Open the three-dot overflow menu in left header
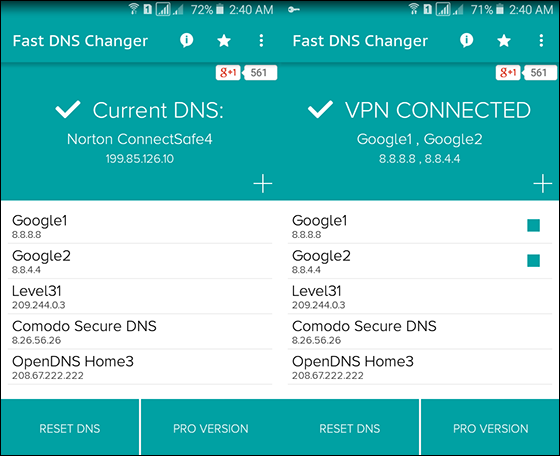The height and width of the screenshot is (456, 560). [261, 41]
